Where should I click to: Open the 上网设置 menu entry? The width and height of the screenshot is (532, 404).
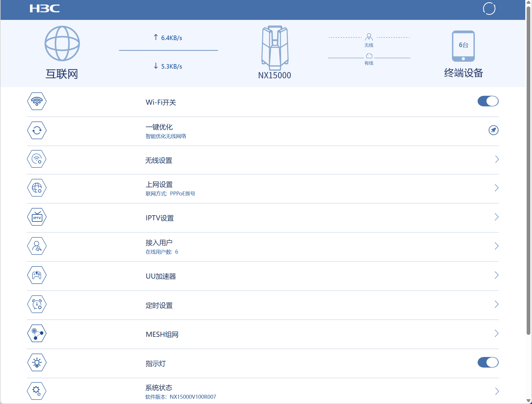pos(159,185)
